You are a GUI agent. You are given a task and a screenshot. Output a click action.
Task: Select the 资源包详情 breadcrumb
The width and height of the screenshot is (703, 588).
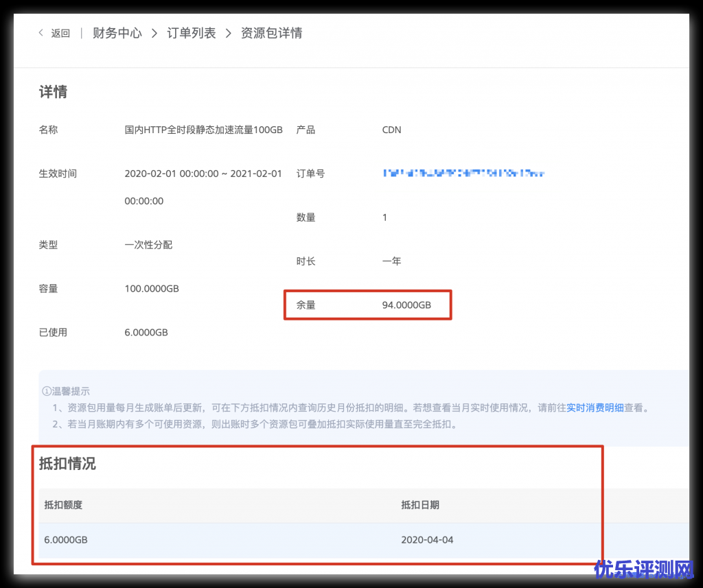tap(271, 33)
